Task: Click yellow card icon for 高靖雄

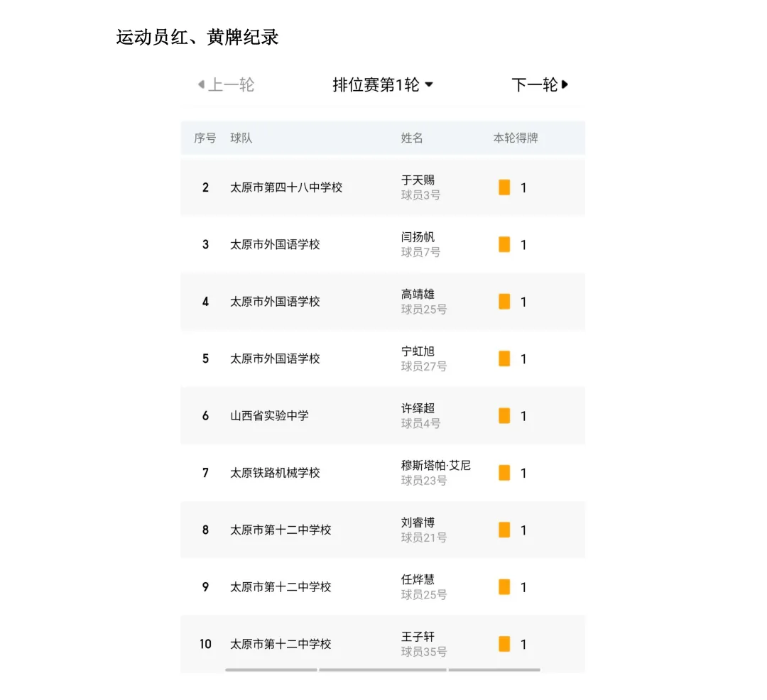Action: pyautogui.click(x=504, y=302)
